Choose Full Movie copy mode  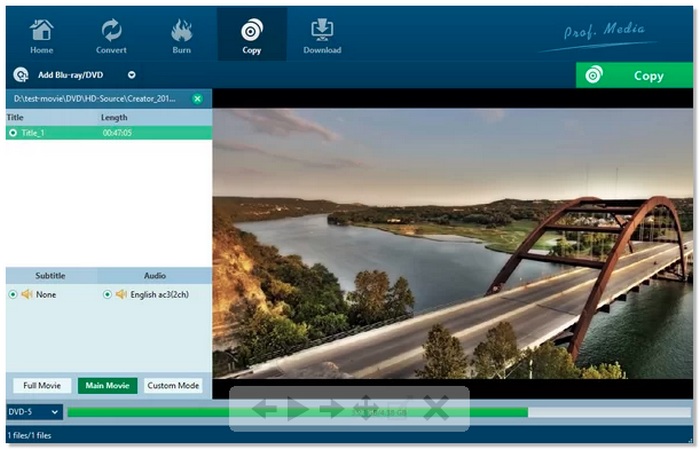(41, 386)
